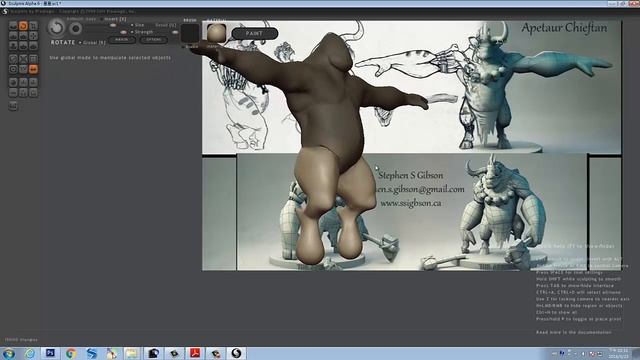
Task: Select the Scale tool
Action: coord(33,26)
